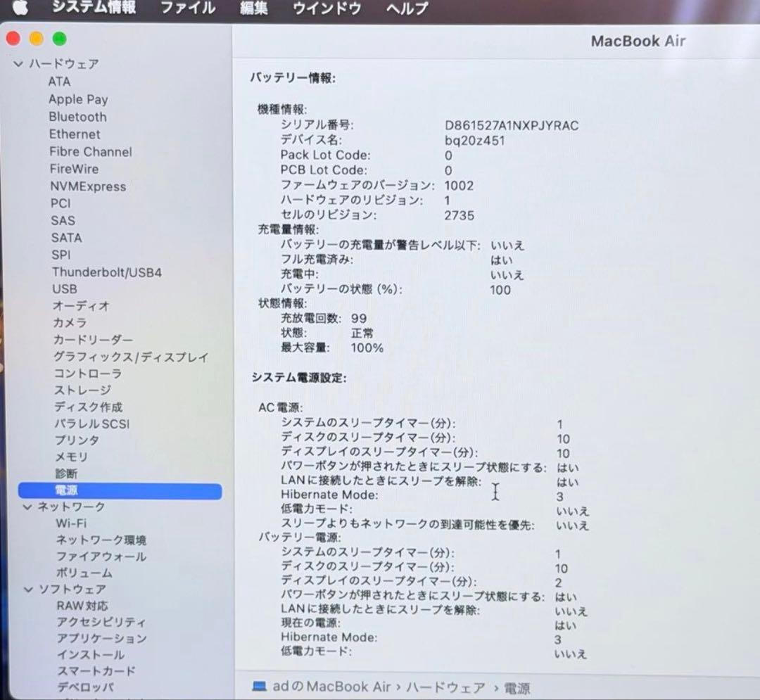Viewport: 760px width, 700px height.
Task: Open the ヘルプ menu
Action: (406, 8)
